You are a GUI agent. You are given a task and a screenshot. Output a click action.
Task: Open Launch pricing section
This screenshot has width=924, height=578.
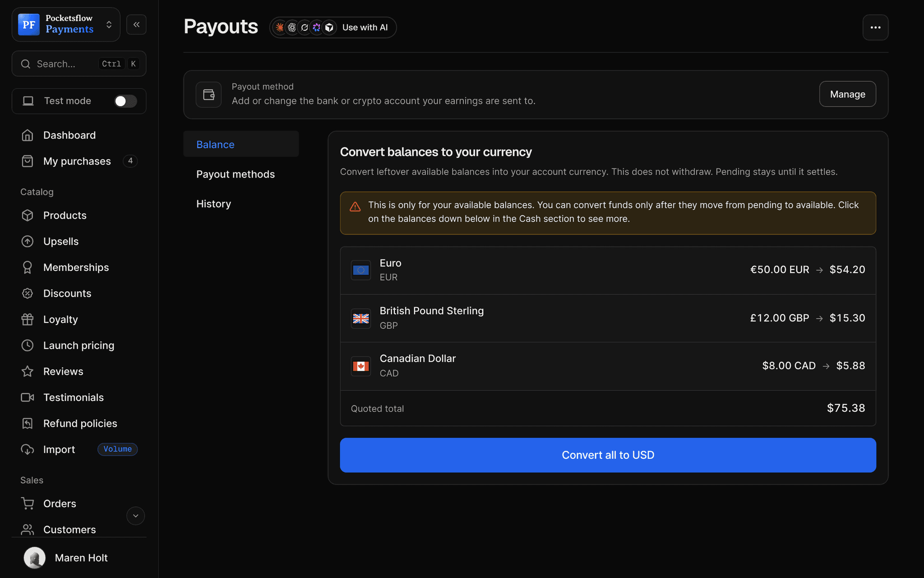pyautogui.click(x=79, y=345)
